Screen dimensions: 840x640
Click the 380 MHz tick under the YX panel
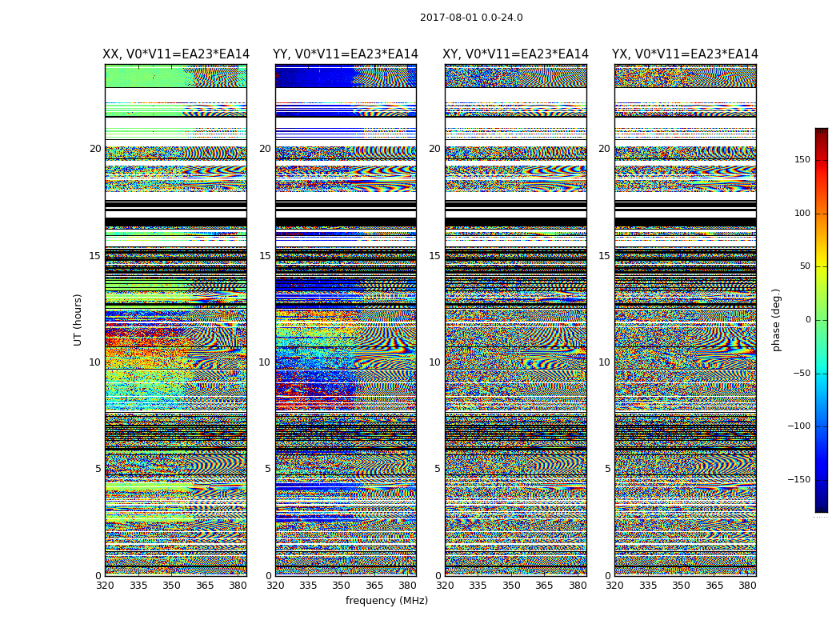(746, 586)
